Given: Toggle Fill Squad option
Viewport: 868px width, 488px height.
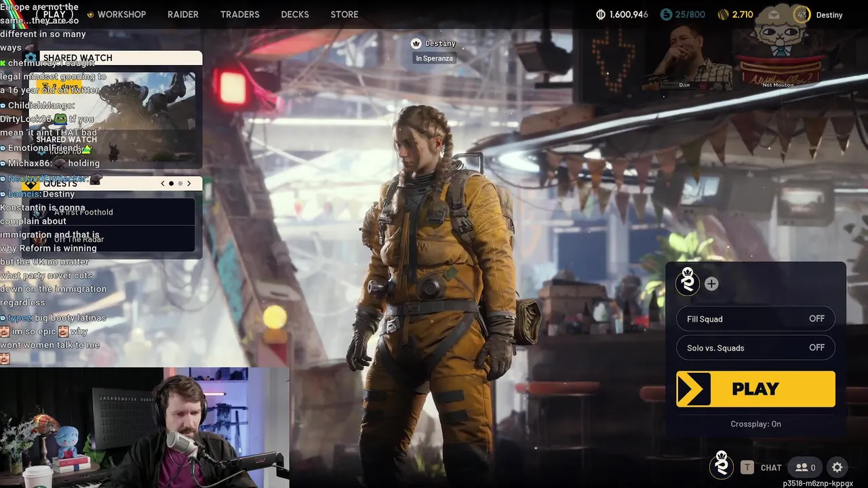Looking at the screenshot, I should [755, 319].
